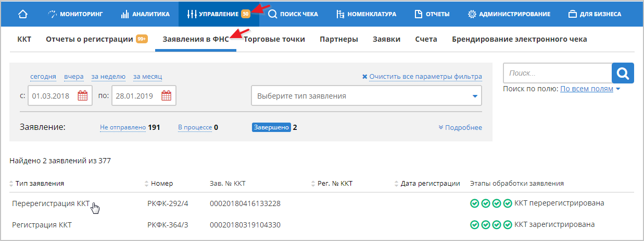
Task: Open the end date calendar picker
Action: tap(167, 96)
